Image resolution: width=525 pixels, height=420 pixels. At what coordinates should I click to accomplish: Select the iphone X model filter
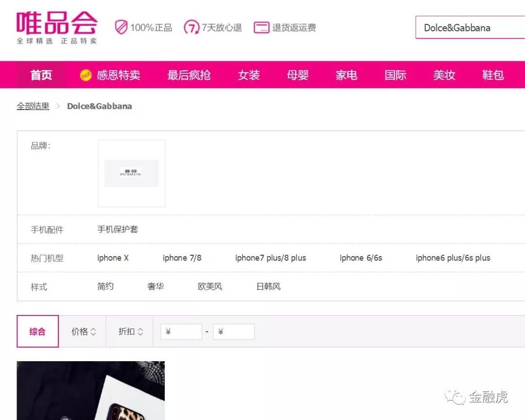tap(112, 258)
